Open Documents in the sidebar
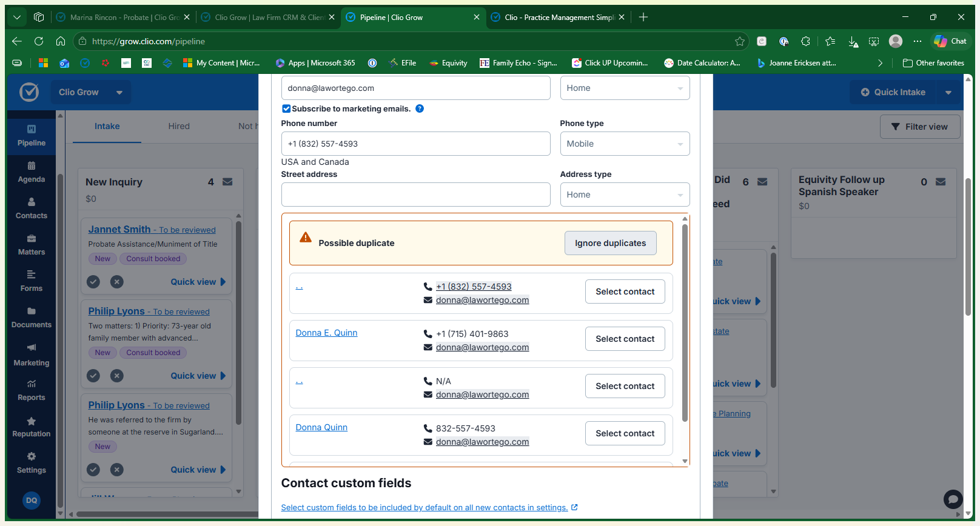 (x=32, y=318)
